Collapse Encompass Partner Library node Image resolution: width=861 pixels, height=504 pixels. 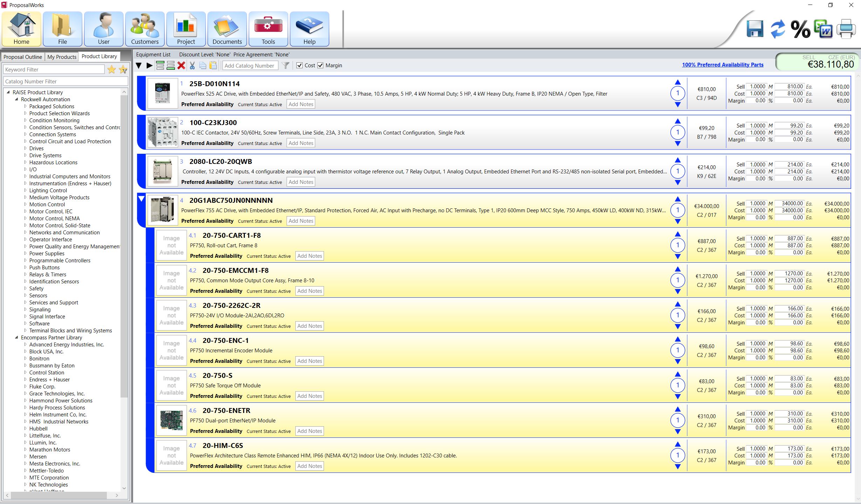16,337
